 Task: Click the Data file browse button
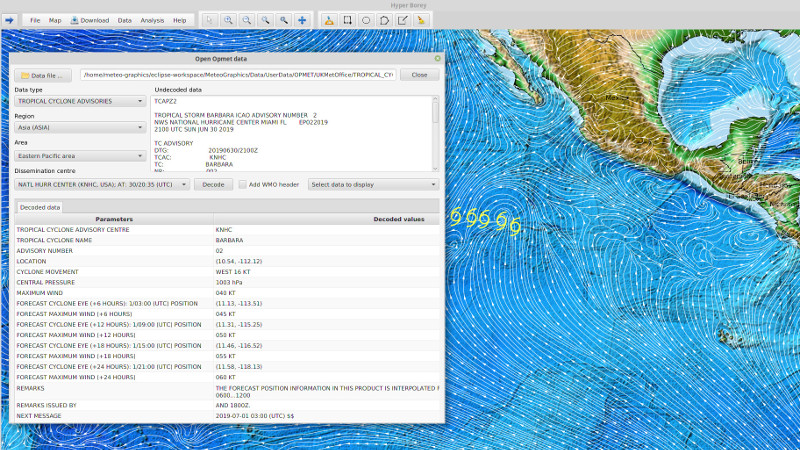click(x=44, y=75)
